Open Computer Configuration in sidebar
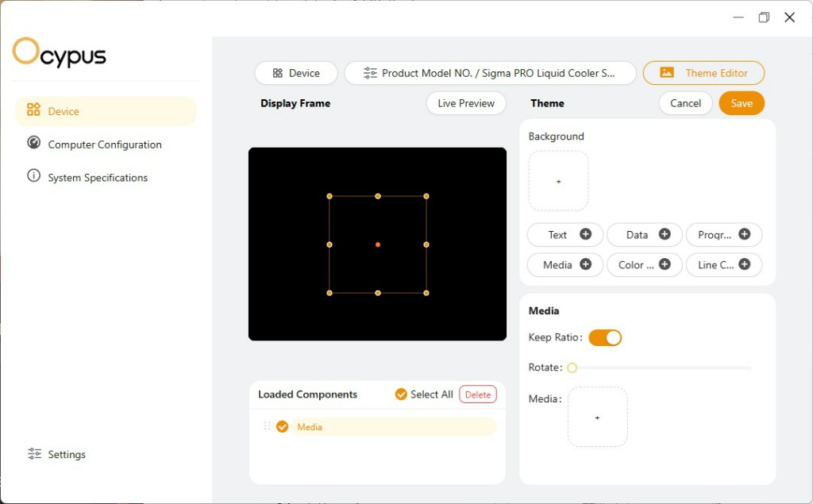This screenshot has height=504, width=813. (x=104, y=144)
